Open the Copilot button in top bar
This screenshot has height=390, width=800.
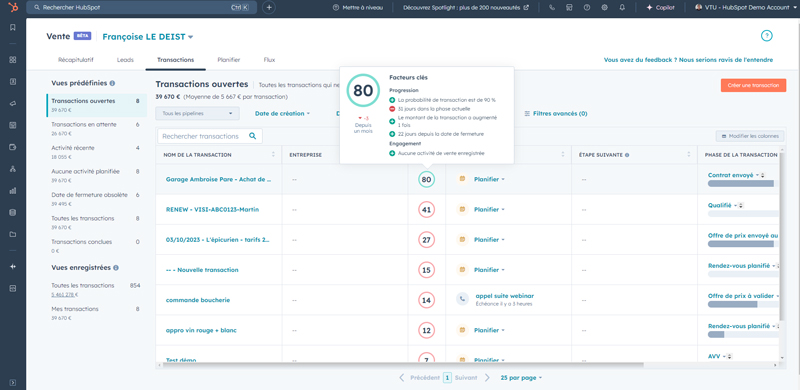[660, 8]
